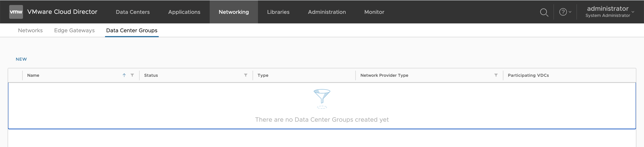Image resolution: width=644 pixels, height=147 pixels.
Task: Open the Name column filter icon
Action: 132,75
